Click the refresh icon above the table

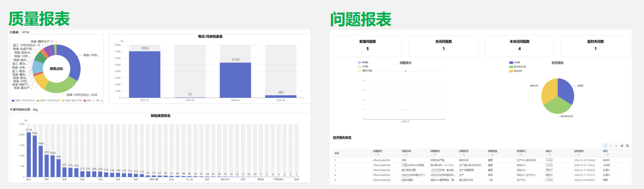(x=611, y=146)
